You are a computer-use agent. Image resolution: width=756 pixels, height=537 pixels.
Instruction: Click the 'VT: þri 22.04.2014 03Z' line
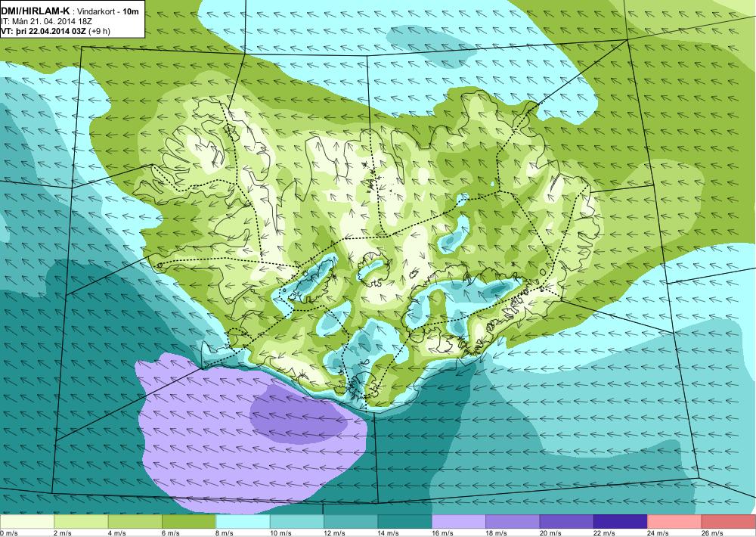point(43,31)
